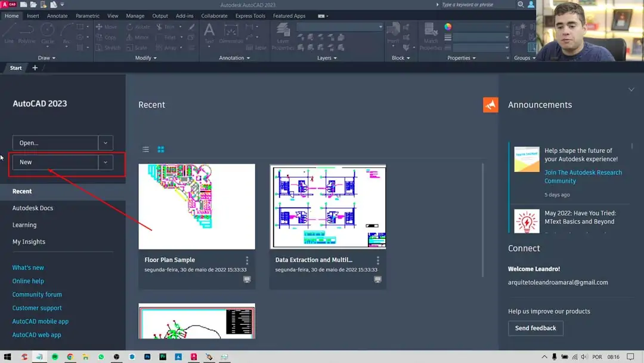Click the Send feedback button
Image resolution: width=644 pixels, height=363 pixels.
[535, 328]
